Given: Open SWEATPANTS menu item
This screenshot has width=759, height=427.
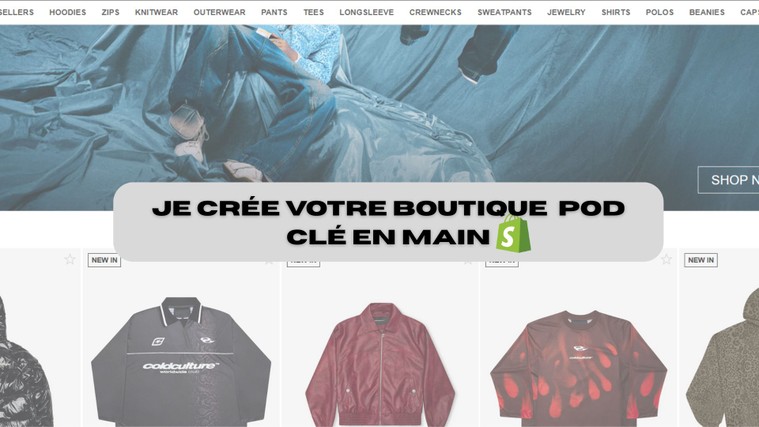Looking at the screenshot, I should [x=504, y=12].
